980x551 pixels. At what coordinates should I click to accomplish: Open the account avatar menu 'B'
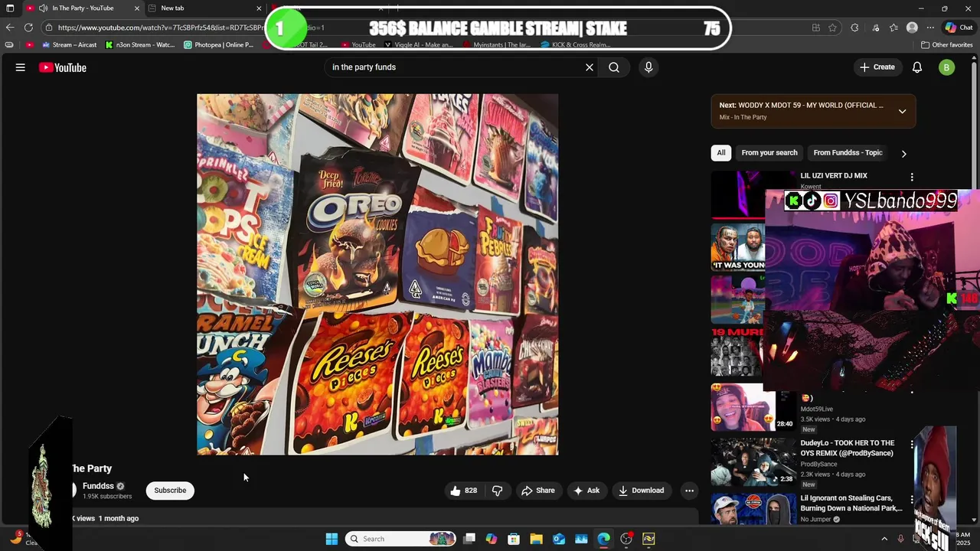coord(947,67)
